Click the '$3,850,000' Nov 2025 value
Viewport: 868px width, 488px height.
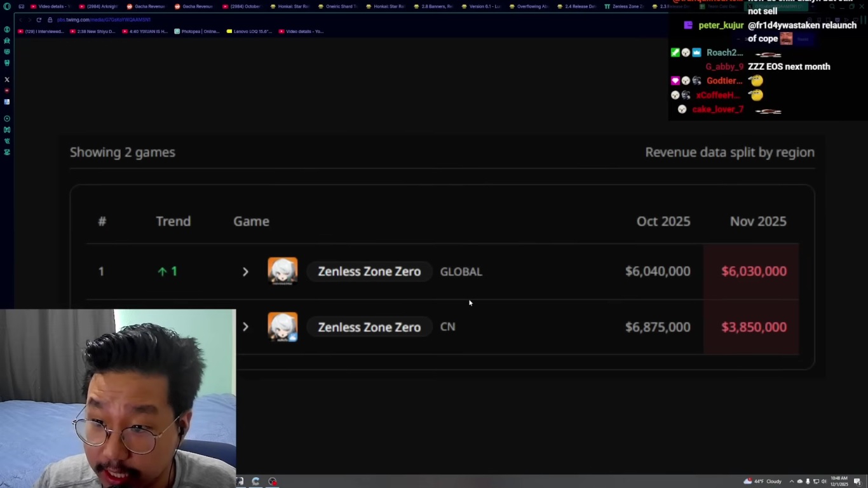(x=754, y=327)
